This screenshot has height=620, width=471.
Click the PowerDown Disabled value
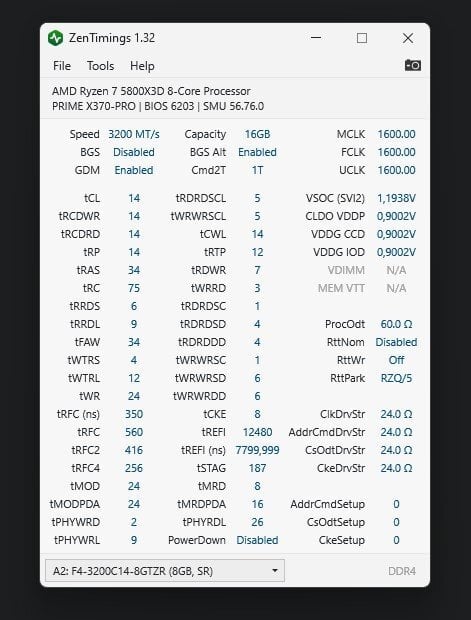click(x=257, y=540)
